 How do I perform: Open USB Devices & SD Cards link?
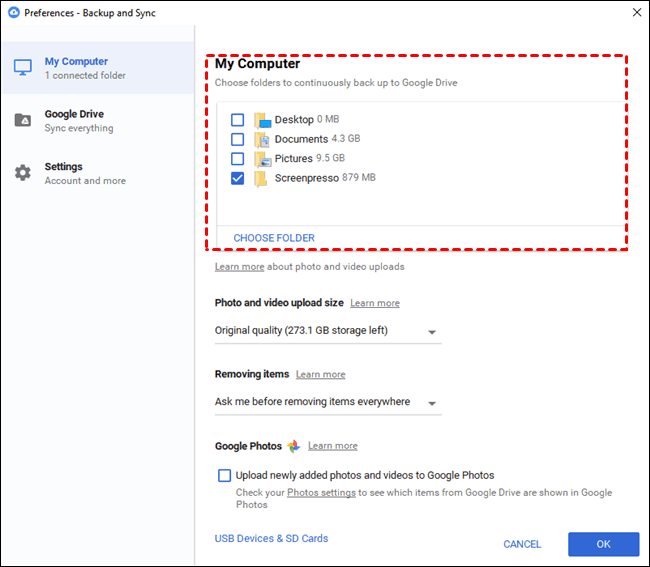271,539
